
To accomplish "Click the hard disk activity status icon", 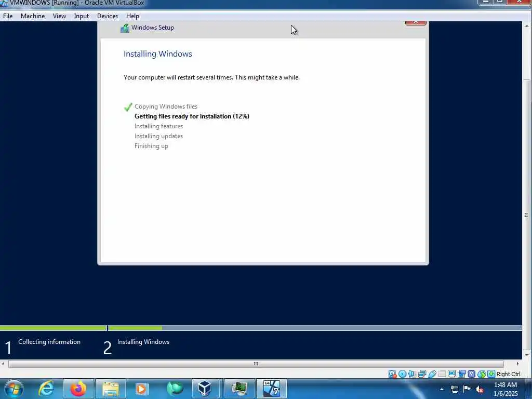I will click(392, 374).
